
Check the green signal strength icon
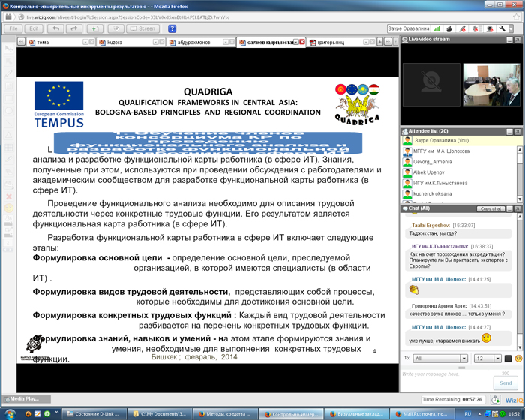pos(436,28)
